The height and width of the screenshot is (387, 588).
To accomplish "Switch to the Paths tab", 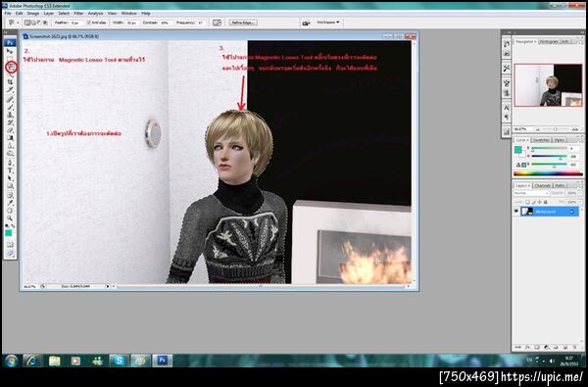I will click(x=560, y=185).
